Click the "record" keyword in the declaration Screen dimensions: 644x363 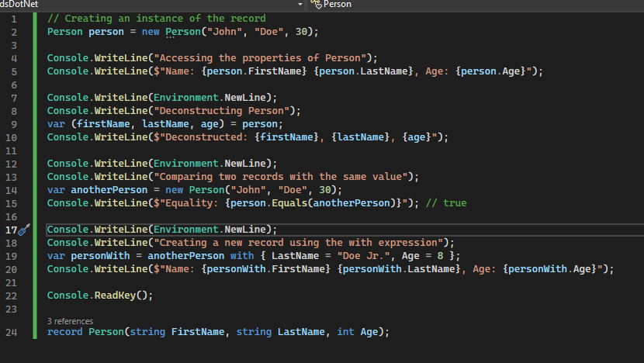point(64,332)
